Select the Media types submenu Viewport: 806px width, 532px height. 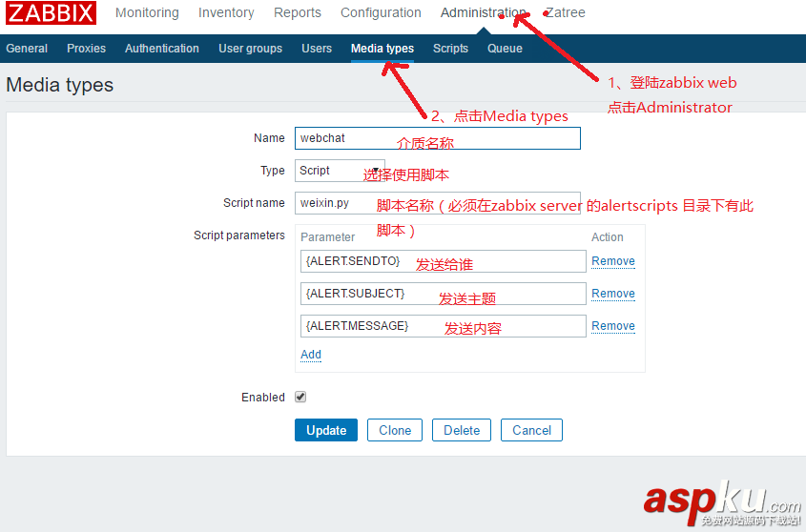382,49
